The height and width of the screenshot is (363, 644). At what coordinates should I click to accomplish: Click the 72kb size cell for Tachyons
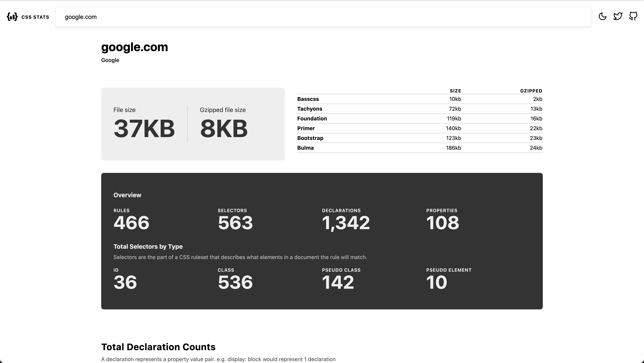pos(455,109)
